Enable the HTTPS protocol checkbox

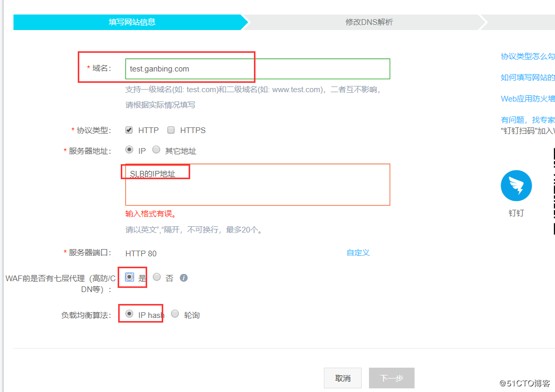tap(171, 130)
